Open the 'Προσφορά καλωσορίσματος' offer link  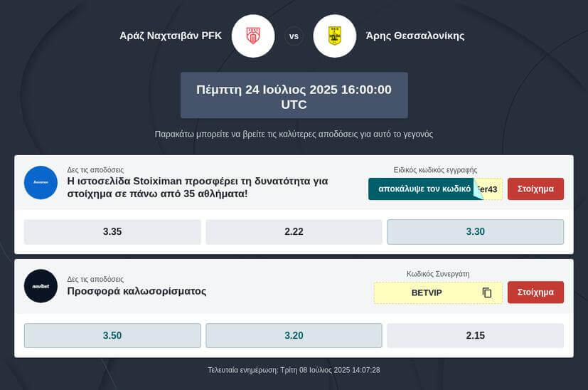[137, 291]
